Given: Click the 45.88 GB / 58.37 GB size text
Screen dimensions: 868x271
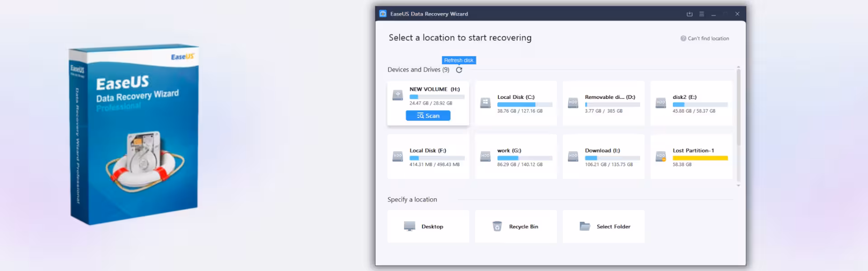Looking at the screenshot, I should coord(694,111).
